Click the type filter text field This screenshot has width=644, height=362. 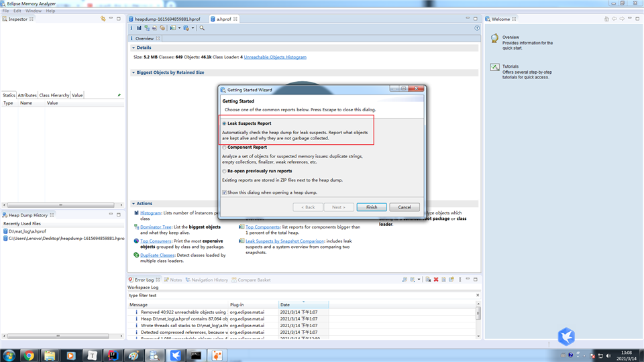point(302,296)
